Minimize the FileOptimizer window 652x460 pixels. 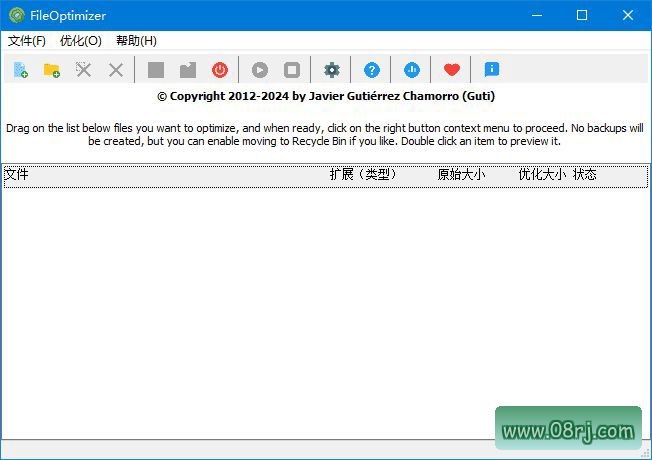pyautogui.click(x=537, y=15)
